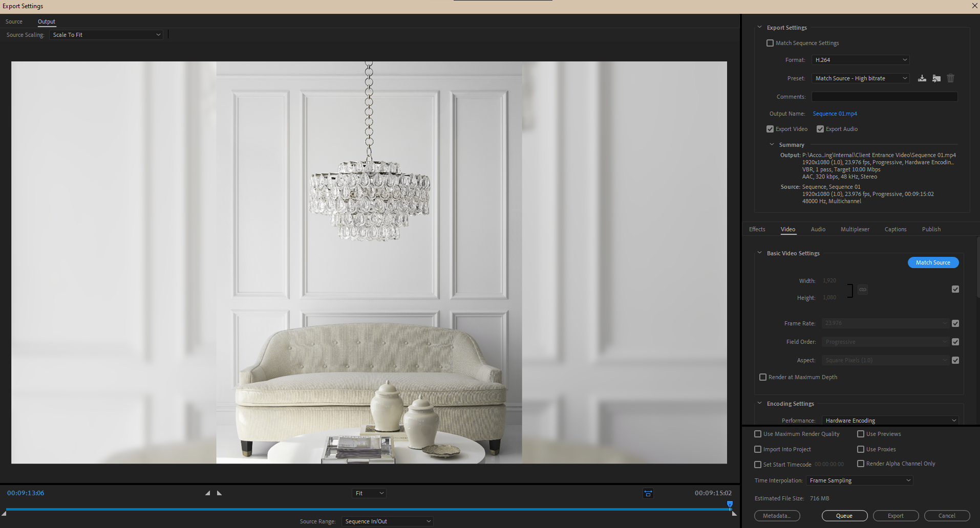Disable Export Audio

[x=821, y=128]
